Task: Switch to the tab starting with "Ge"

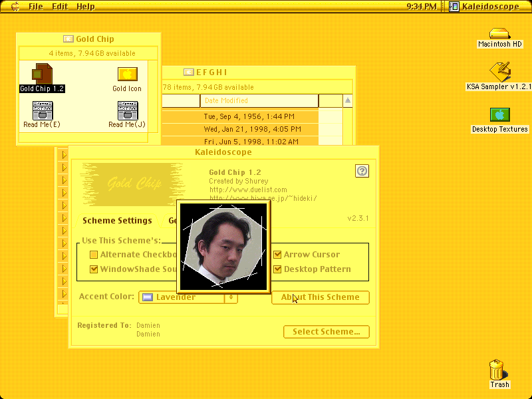Action: (x=172, y=221)
